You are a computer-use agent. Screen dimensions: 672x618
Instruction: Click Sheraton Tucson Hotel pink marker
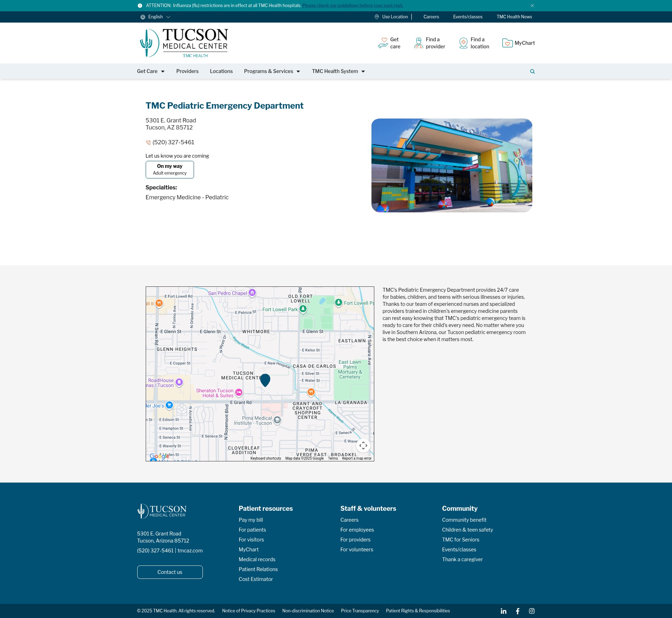click(x=239, y=393)
